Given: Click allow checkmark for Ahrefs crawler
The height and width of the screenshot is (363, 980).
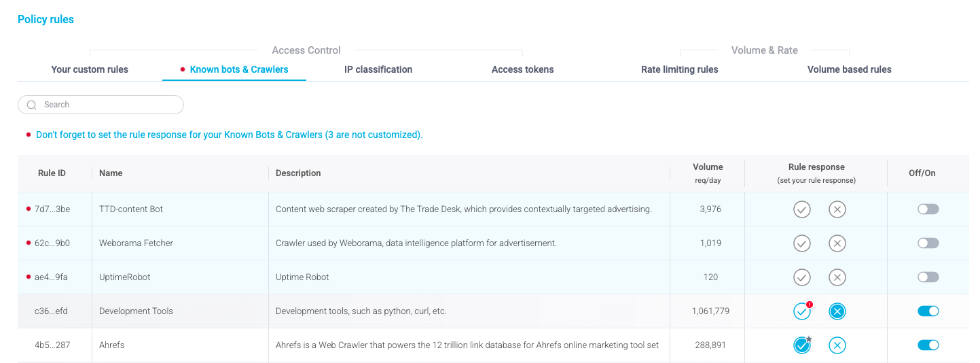Looking at the screenshot, I should (x=802, y=345).
